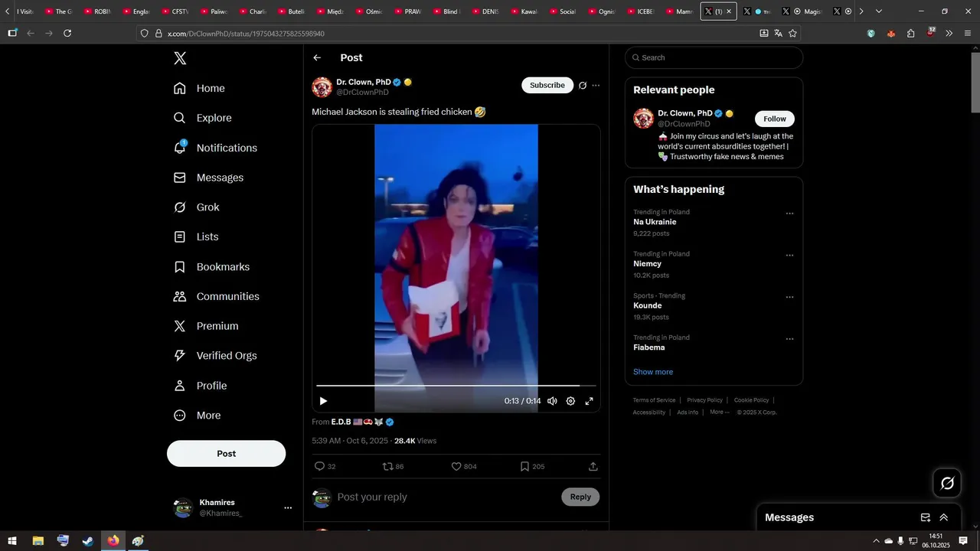Screen dimensions: 980x551
Task: Switch to the Blind browser tab
Action: click(x=446, y=11)
